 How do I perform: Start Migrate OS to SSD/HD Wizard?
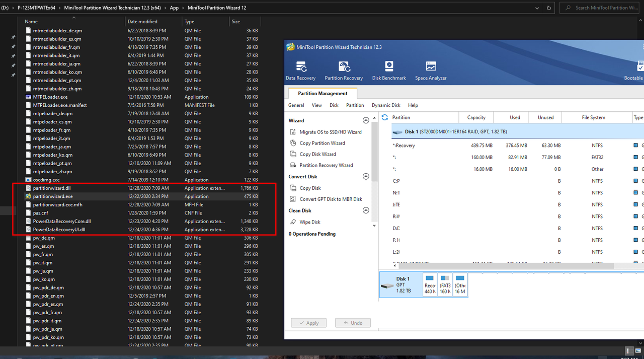pos(326,132)
